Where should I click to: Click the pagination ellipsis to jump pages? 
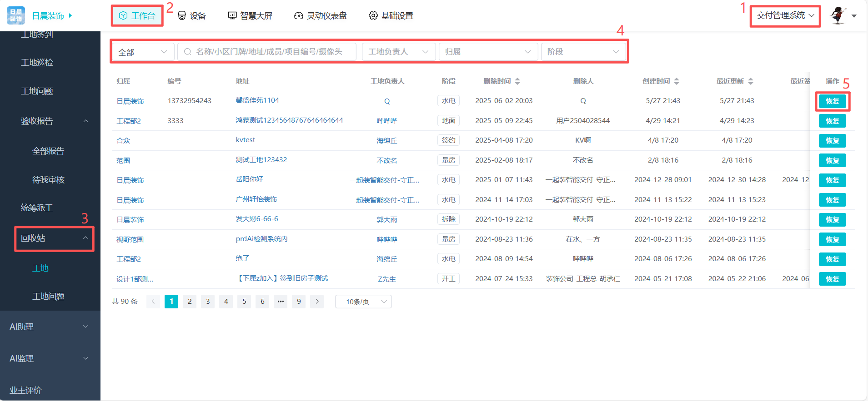[281, 302]
